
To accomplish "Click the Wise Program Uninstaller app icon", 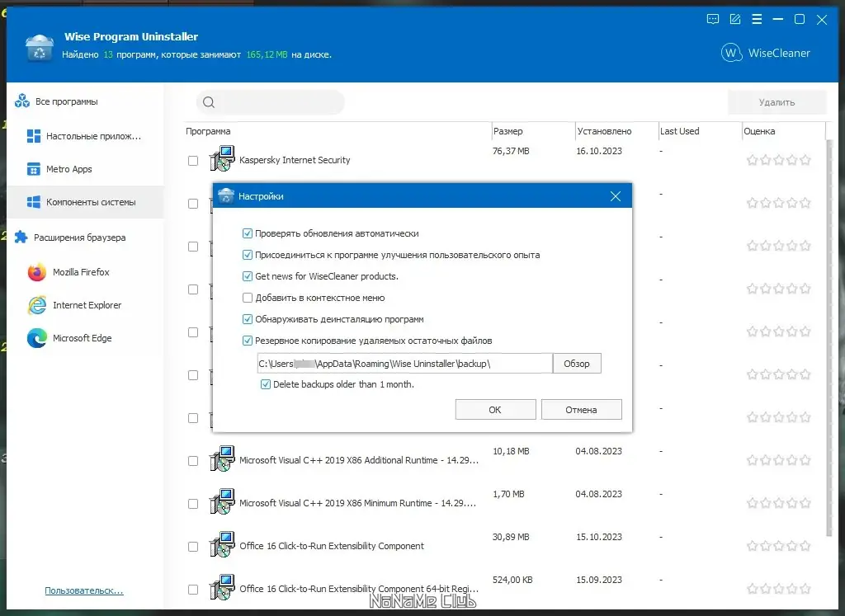I will [x=40, y=47].
